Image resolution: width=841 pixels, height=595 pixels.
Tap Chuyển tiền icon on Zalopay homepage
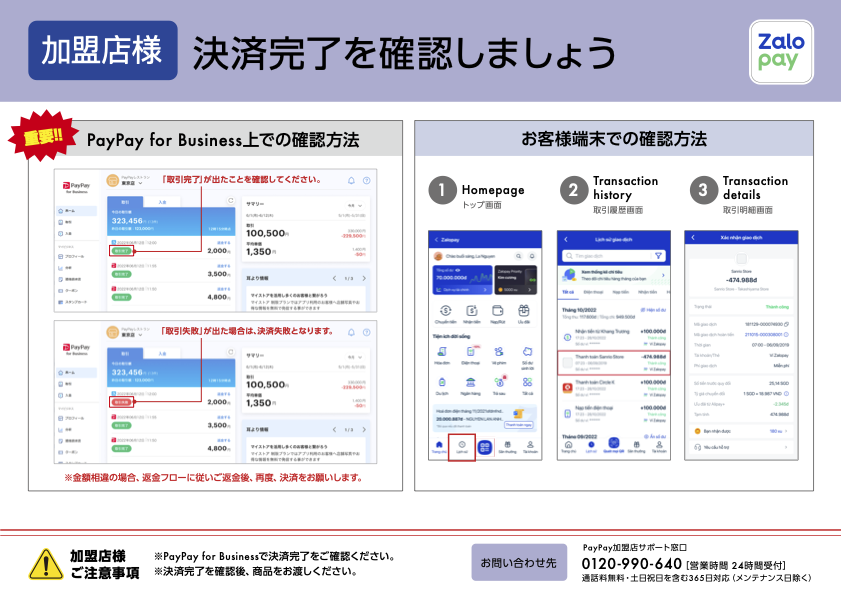point(445,311)
